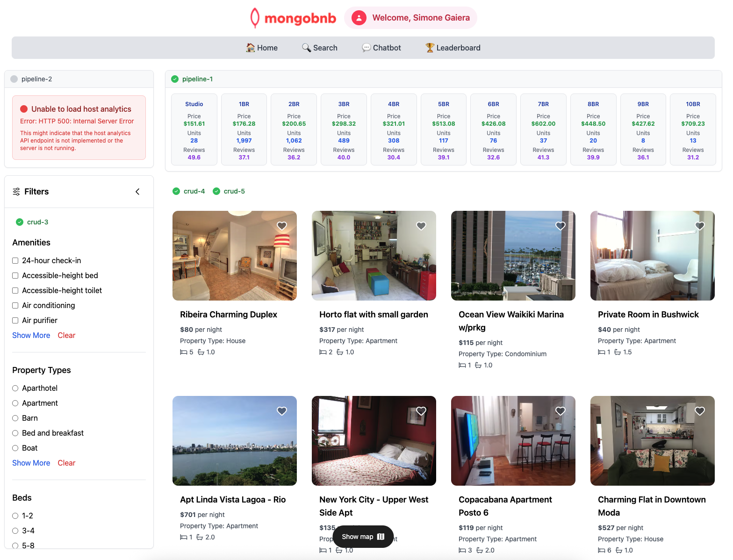Go to the Leaderboard tab

(453, 48)
